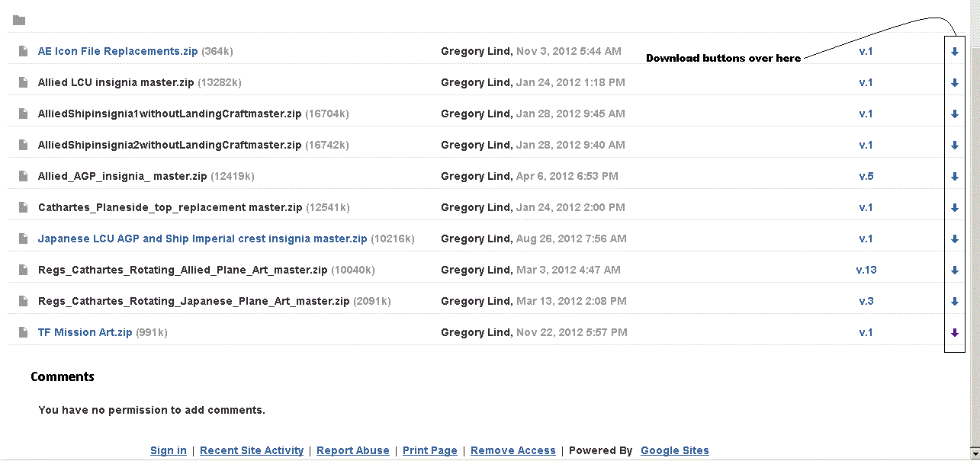Click purple download arrow for TF Mission Art.zip
980x461 pixels.
pyautogui.click(x=954, y=333)
